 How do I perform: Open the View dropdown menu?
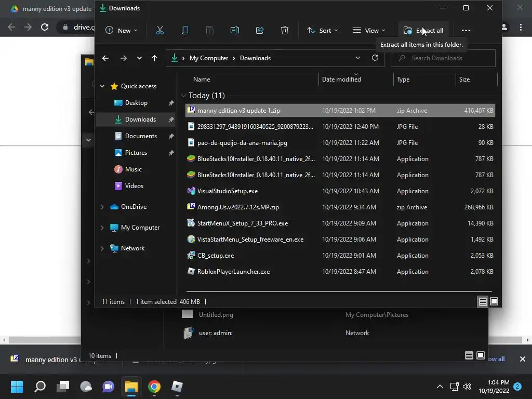coord(369,30)
